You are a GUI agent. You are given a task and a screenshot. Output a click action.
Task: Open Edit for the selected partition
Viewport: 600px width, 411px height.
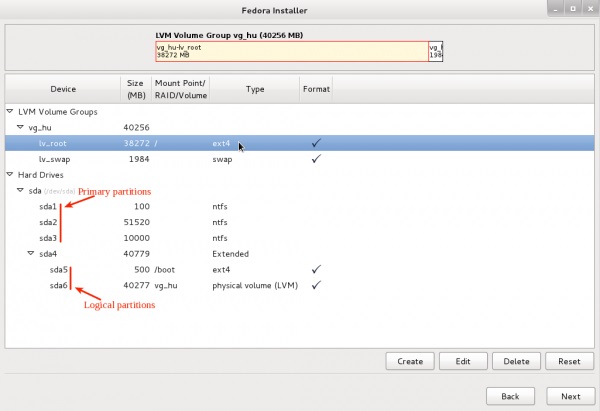[x=463, y=361]
